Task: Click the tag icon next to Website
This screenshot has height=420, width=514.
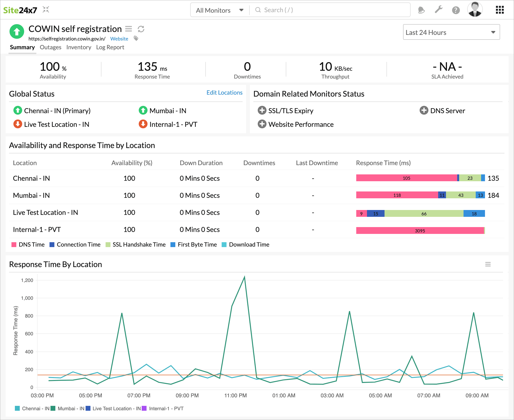Action: tap(136, 38)
